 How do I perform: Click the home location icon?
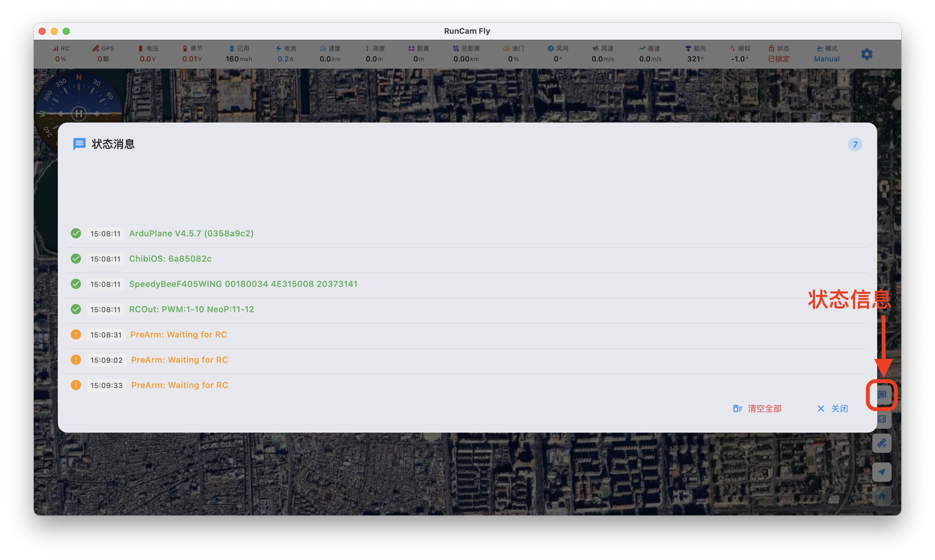click(882, 496)
